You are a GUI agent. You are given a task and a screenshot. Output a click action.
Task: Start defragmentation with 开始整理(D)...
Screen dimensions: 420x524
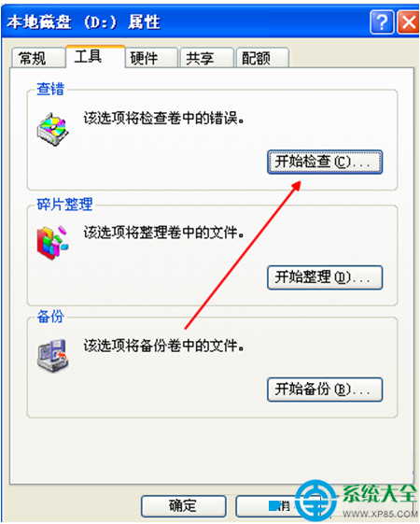(x=325, y=277)
